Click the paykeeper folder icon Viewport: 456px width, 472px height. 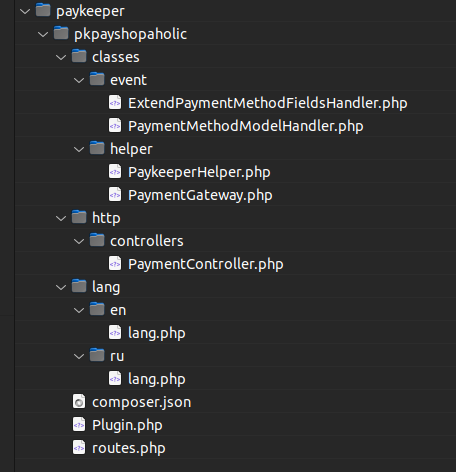click(x=43, y=10)
